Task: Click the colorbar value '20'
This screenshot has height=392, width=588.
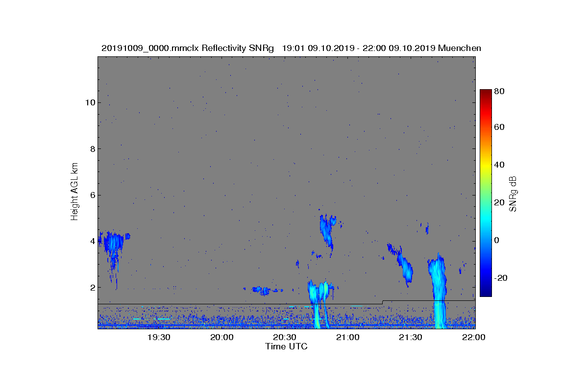Action: click(500, 202)
